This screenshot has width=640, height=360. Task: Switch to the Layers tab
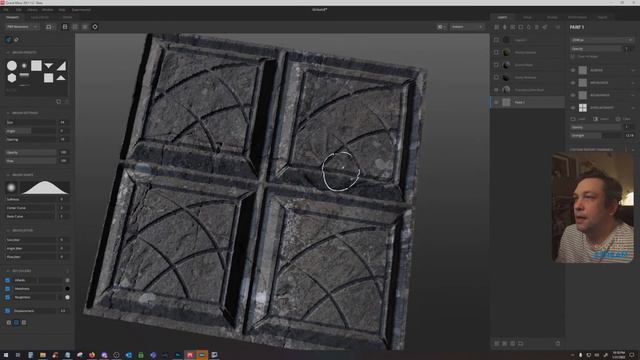(x=502, y=18)
